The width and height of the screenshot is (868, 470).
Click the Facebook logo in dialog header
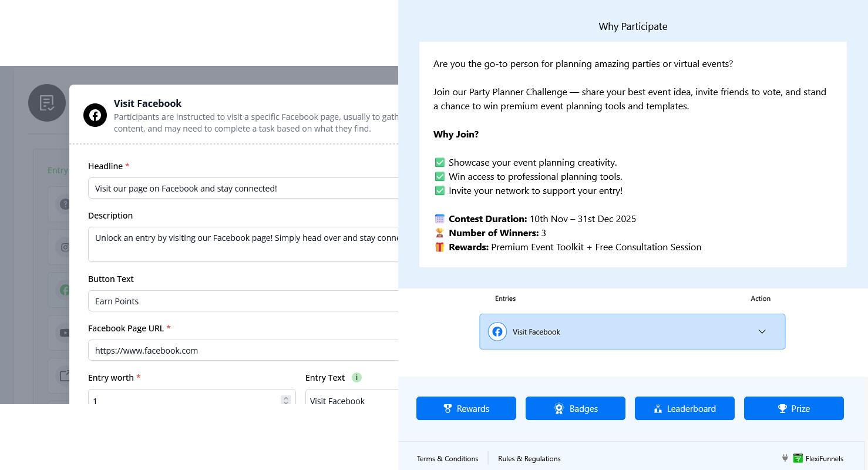(95, 115)
